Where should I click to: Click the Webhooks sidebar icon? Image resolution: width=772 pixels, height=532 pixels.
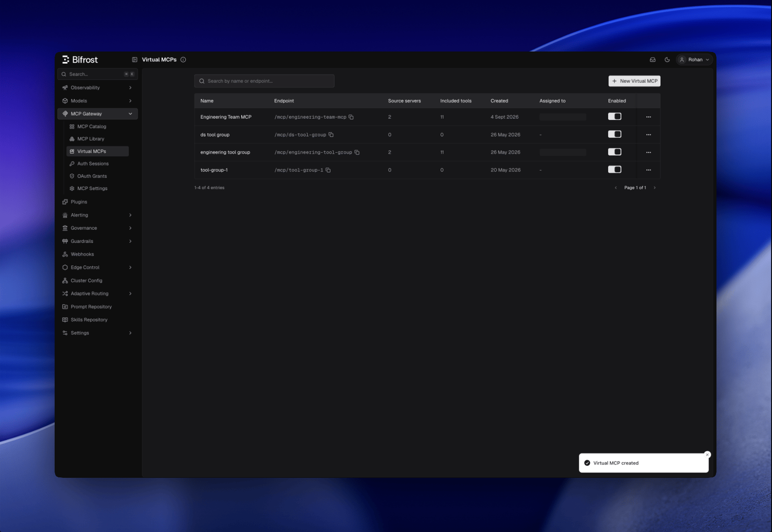65,254
